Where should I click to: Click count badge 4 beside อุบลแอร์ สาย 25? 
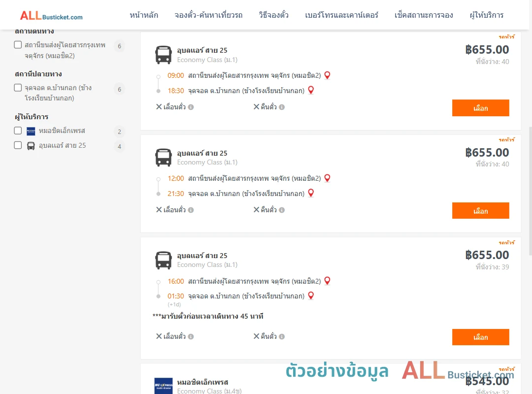click(119, 147)
